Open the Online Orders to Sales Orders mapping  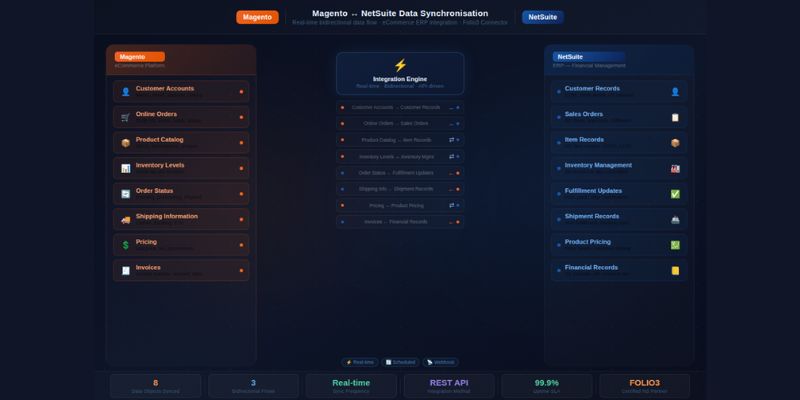(x=400, y=123)
